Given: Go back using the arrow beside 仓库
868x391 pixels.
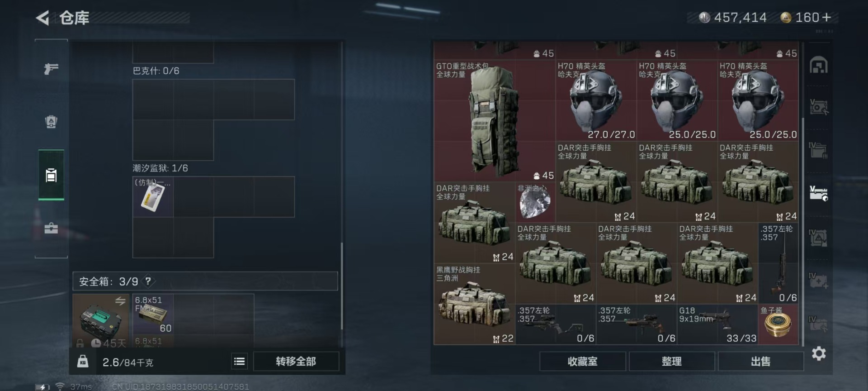Looking at the screenshot, I should coord(42,18).
